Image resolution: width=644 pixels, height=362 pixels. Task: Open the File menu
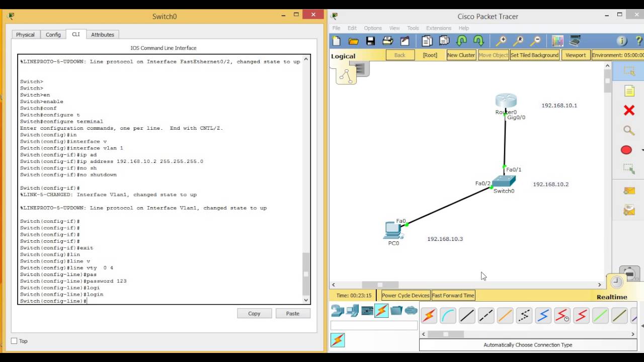(336, 28)
